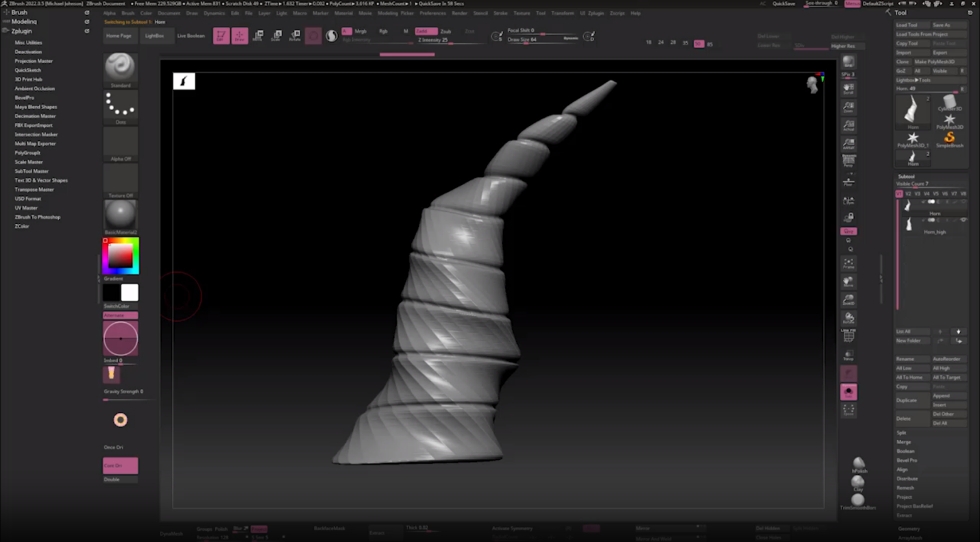Select the SimpleBrush tool

[x=950, y=139]
